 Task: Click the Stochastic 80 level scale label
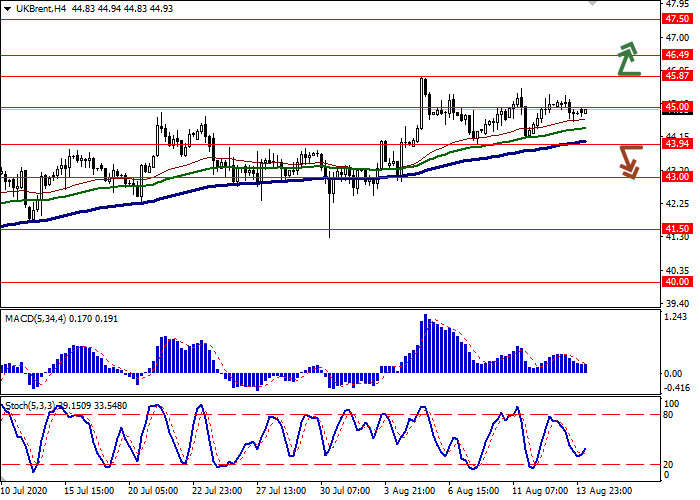click(668, 415)
